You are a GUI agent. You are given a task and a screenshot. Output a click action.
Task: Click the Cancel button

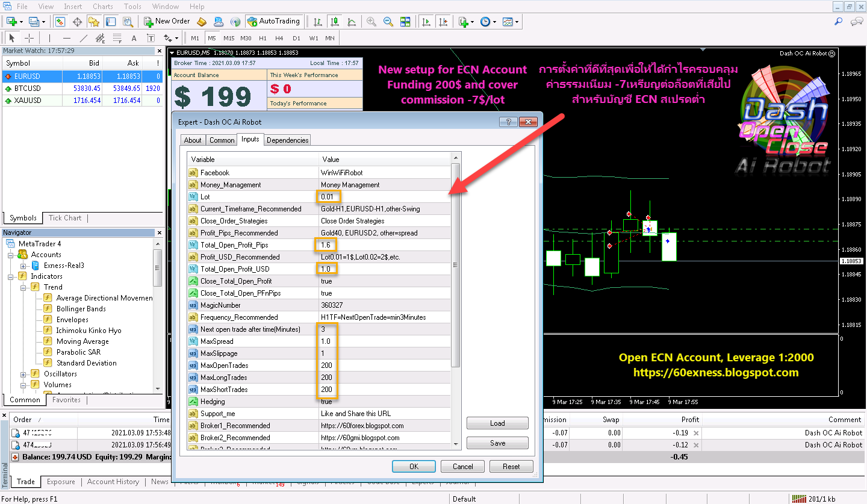(x=462, y=467)
